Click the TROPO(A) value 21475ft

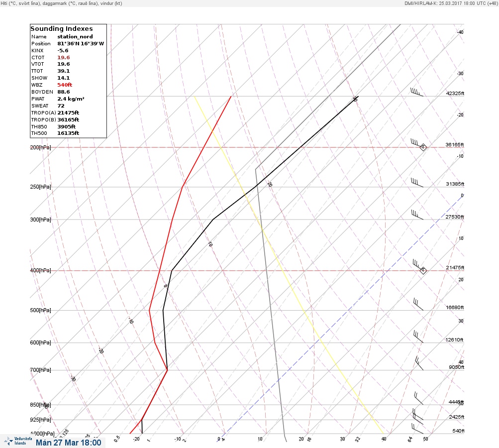pos(68,112)
